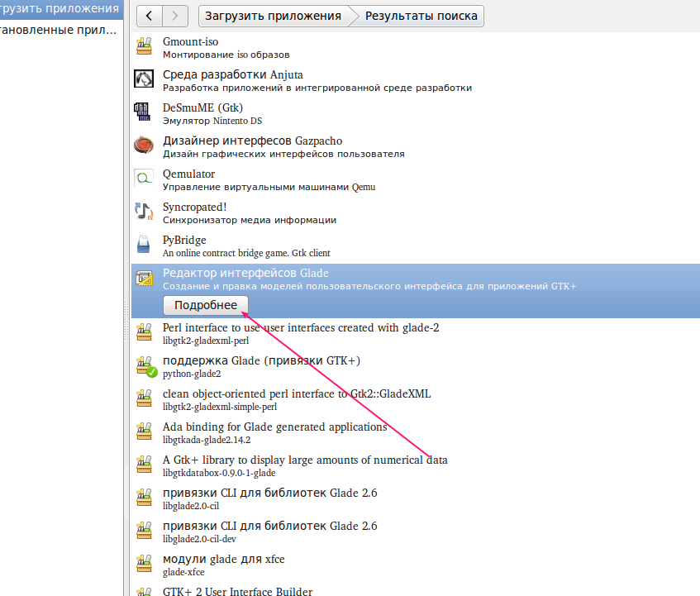Click the libgtkada-glade2.14.2 package icon
This screenshot has height=596, width=700.
coord(144,432)
